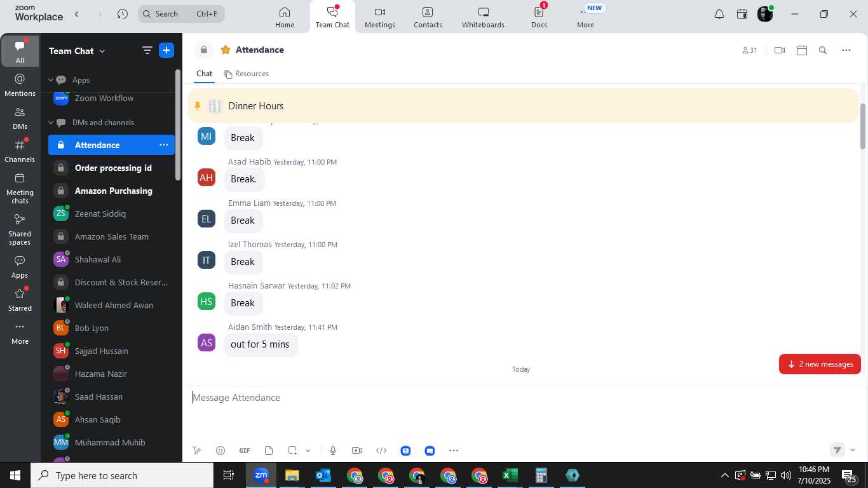This screenshot has height=488, width=868.
Task: Open chat with Muhammad Muhib
Action: tap(111, 442)
